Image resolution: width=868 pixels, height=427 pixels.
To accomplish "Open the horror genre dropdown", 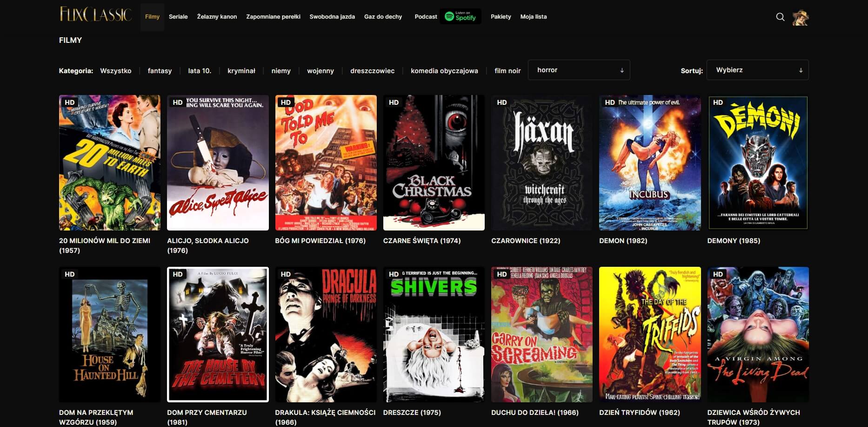I will click(579, 70).
